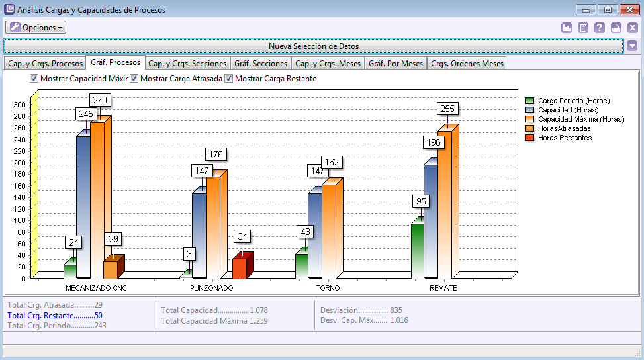Click the bar chart icon in toolbar
The width and height of the screenshot is (644, 360).
[x=567, y=28]
